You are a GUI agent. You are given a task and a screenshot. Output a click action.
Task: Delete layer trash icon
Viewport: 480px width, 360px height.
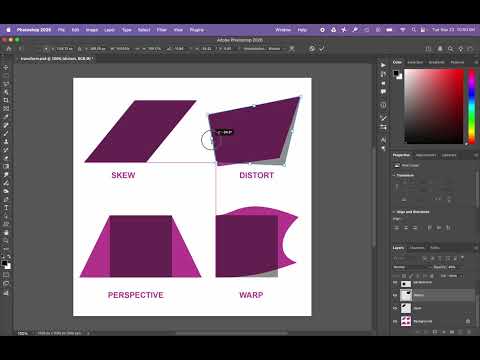coord(468,332)
